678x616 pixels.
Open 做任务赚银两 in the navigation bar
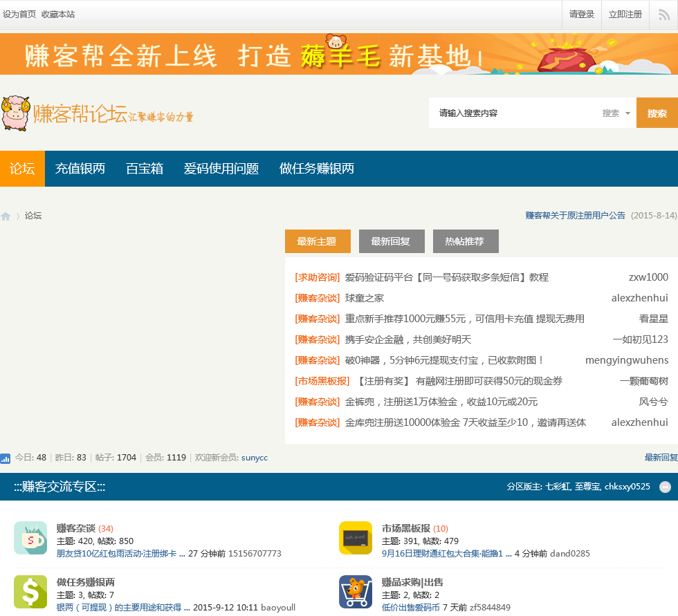click(x=317, y=169)
